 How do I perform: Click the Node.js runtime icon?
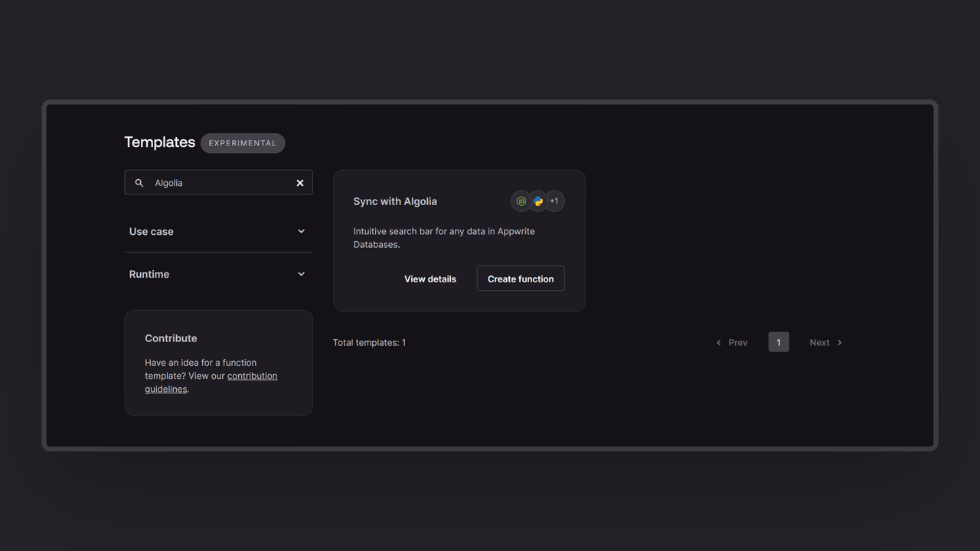click(521, 201)
